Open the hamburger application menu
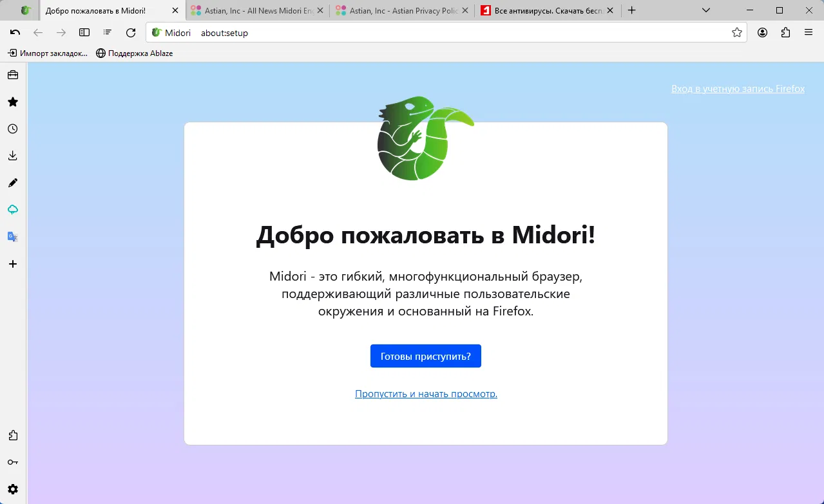Image resolution: width=824 pixels, height=504 pixels. pyautogui.click(x=809, y=32)
